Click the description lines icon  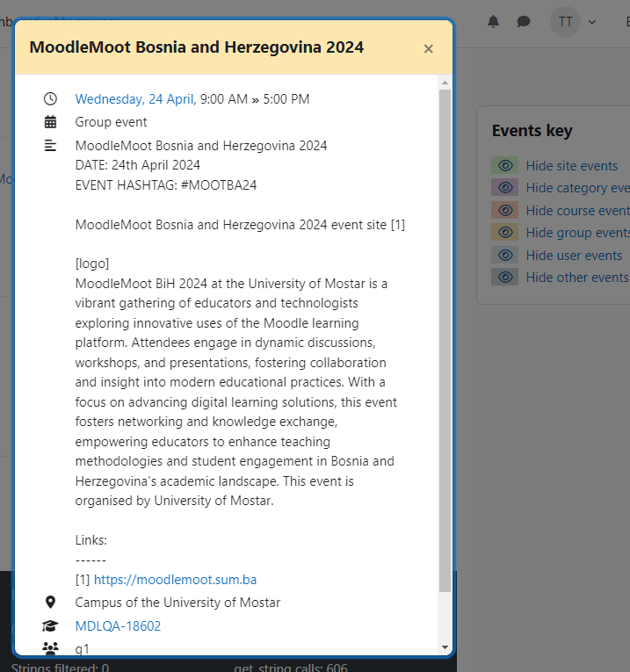pyautogui.click(x=50, y=146)
